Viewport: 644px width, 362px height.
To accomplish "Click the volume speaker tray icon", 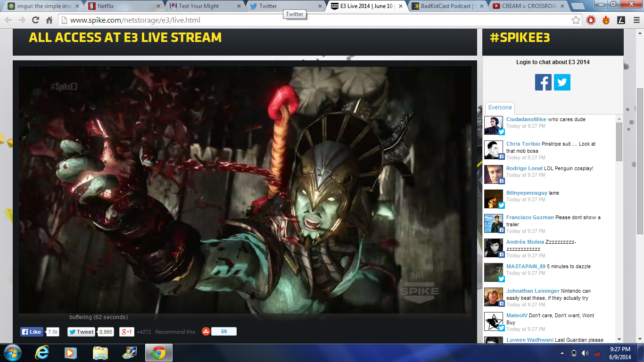I will [585, 353].
